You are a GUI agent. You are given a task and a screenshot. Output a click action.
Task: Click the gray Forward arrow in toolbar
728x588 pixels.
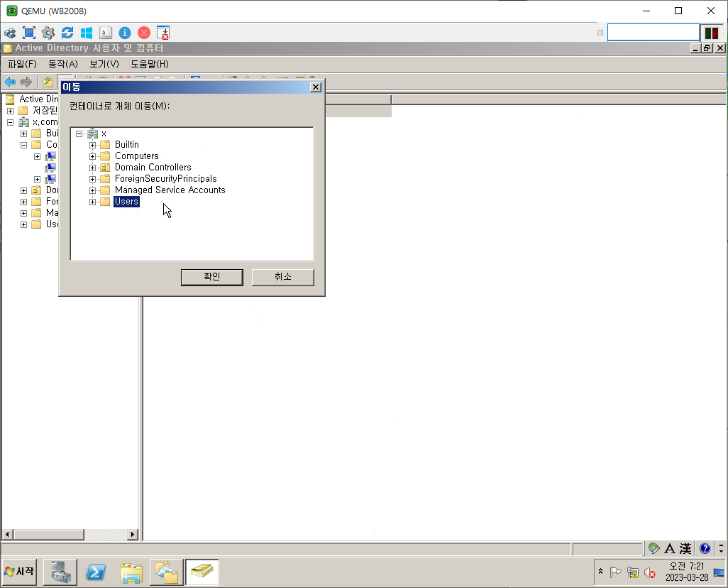tap(26, 82)
